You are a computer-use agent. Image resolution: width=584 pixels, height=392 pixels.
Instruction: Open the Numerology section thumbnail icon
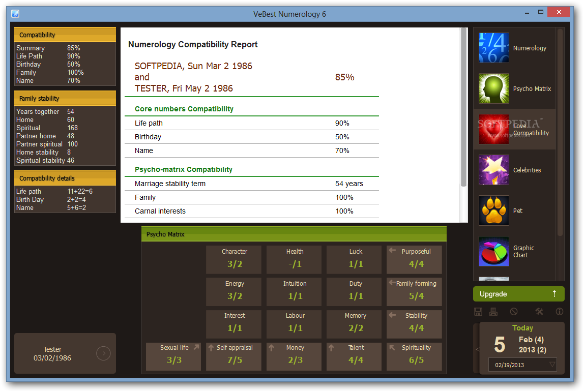[x=493, y=48]
